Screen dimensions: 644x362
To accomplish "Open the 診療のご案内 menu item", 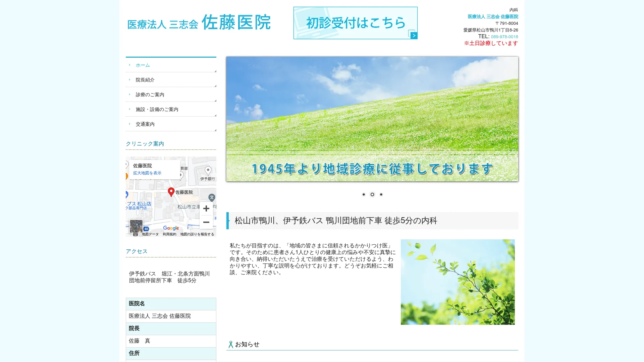I will coord(171,95).
